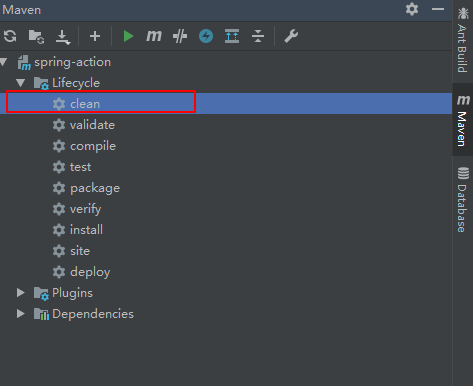The image size is (473, 386).
Task: Download sources and documentation icon
Action: click(63, 36)
